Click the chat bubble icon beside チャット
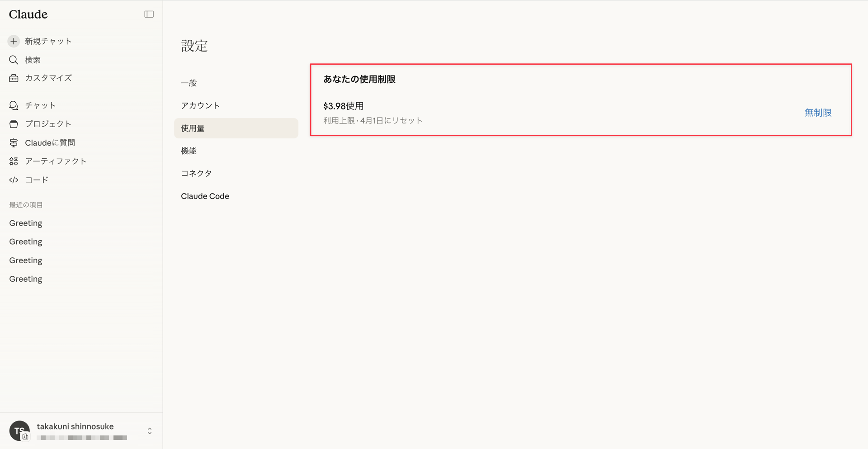The width and height of the screenshot is (868, 449). (14, 105)
